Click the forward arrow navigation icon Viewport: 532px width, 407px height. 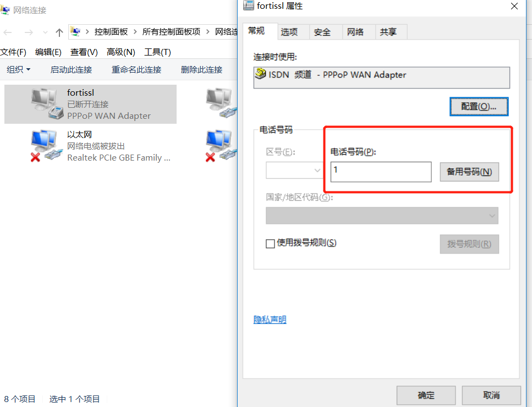point(29,32)
